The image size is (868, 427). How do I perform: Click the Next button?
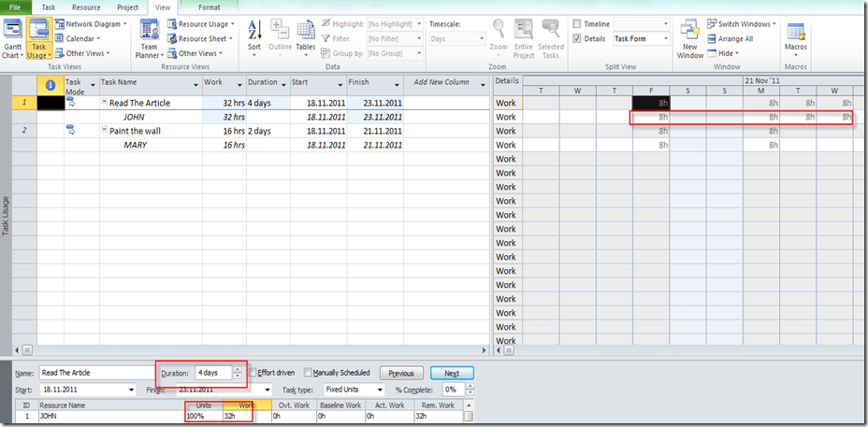point(452,373)
